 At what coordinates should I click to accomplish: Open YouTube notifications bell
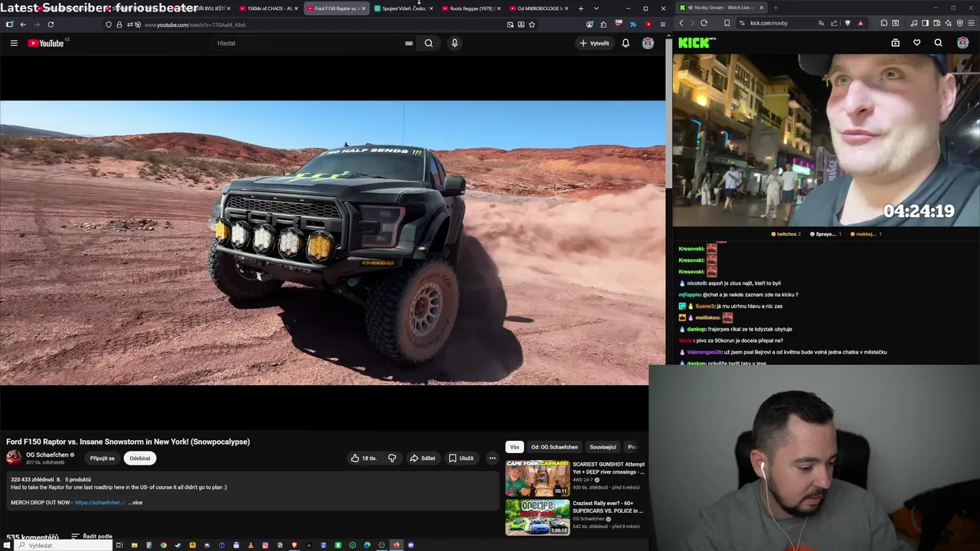click(x=626, y=43)
